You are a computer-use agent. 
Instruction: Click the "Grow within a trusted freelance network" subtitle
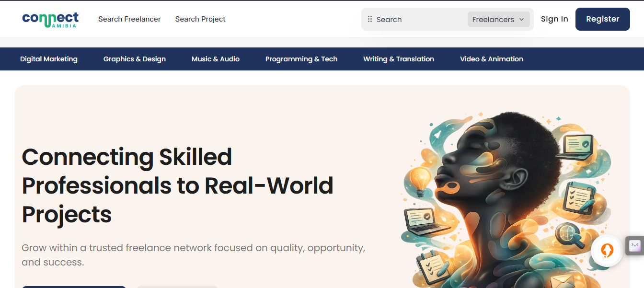click(x=194, y=255)
